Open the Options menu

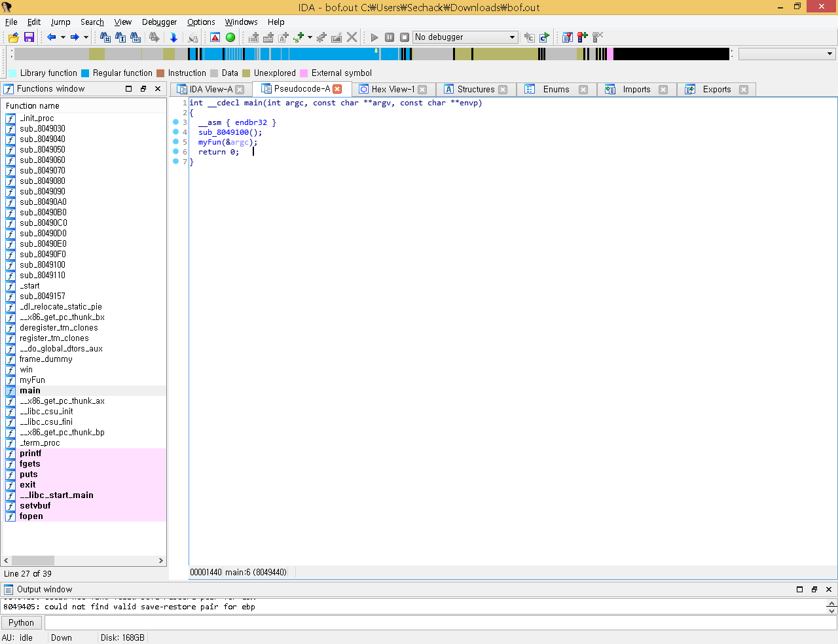(201, 22)
